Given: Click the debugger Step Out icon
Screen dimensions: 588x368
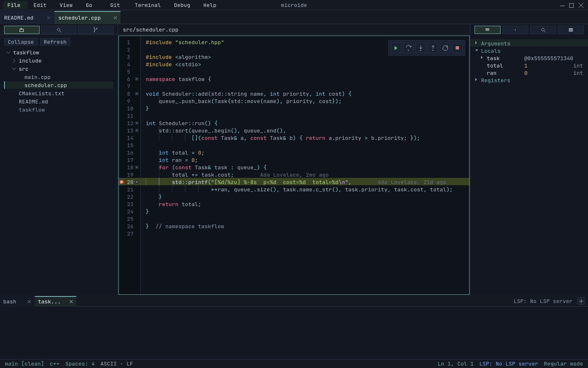Looking at the screenshot, I should click(x=433, y=48).
